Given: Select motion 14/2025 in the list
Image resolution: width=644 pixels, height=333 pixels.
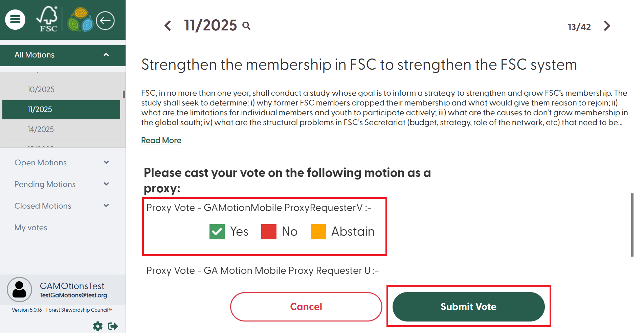Looking at the screenshot, I should tap(41, 129).
